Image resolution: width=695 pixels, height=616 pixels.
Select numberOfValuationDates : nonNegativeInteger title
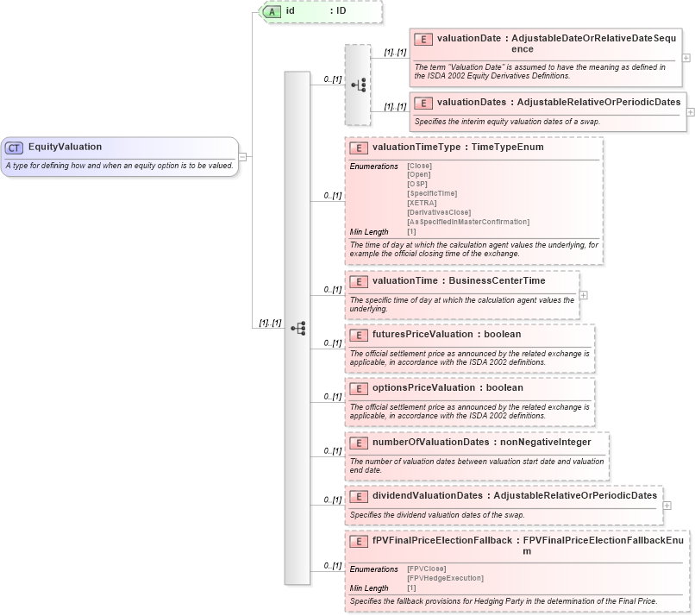pyautogui.click(x=482, y=442)
